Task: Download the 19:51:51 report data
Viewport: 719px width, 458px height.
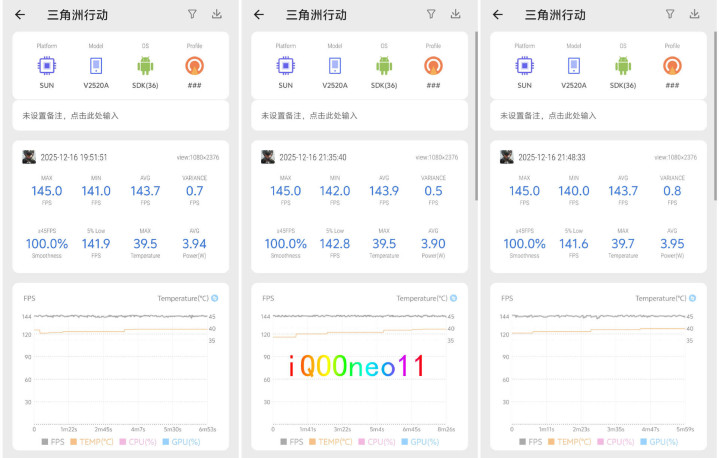Action: [217, 14]
